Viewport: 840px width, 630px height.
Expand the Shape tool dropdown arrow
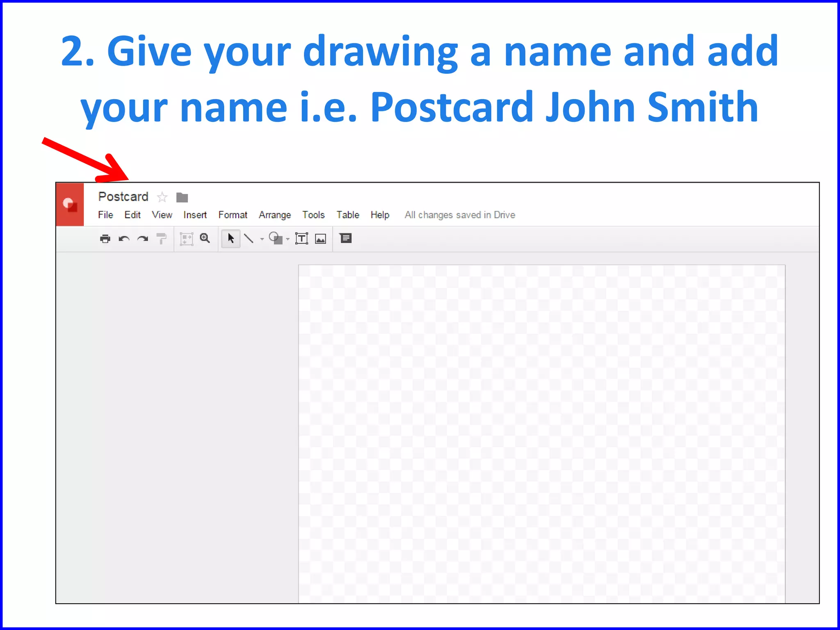click(x=288, y=239)
